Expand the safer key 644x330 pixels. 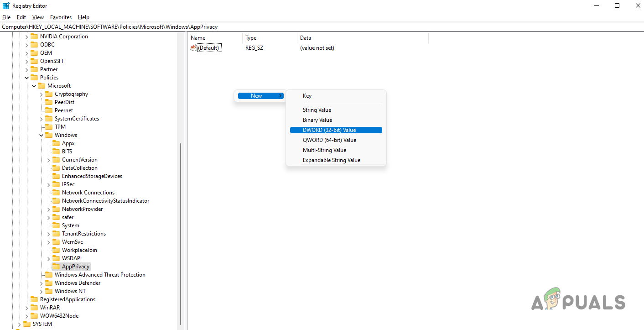click(x=48, y=217)
